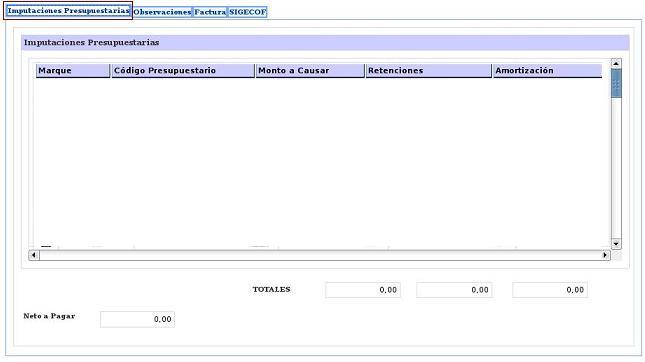The image size is (645, 362).
Task: Click the table's scroll down arrow
Action: click(x=616, y=244)
